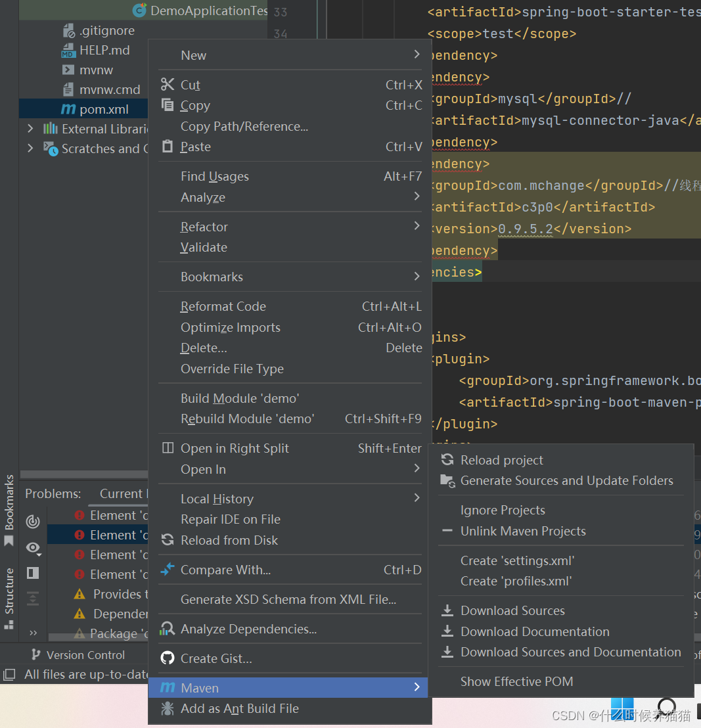Click the Generate Sources folder icon
The width and height of the screenshot is (701, 728).
447,480
